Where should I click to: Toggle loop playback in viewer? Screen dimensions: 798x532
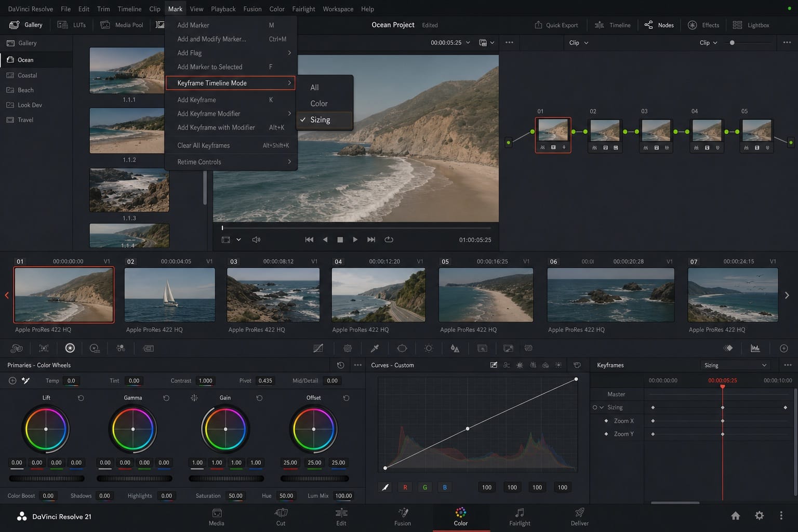tap(389, 240)
